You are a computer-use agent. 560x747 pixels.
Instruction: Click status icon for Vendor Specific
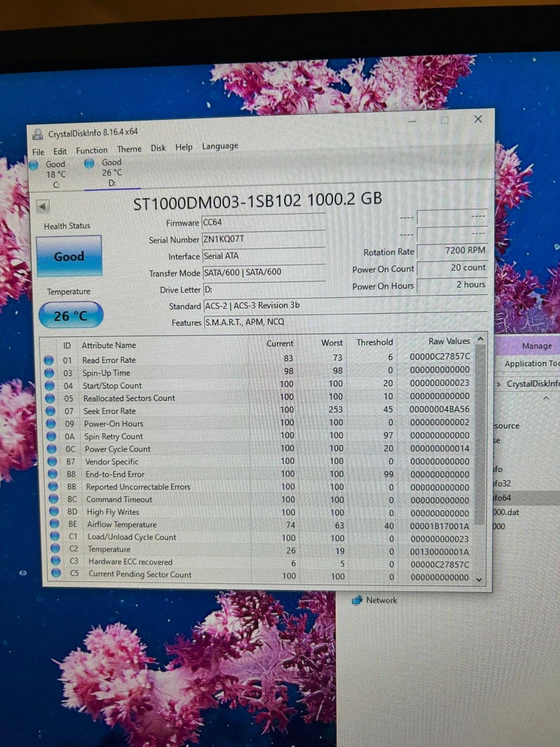point(53,461)
